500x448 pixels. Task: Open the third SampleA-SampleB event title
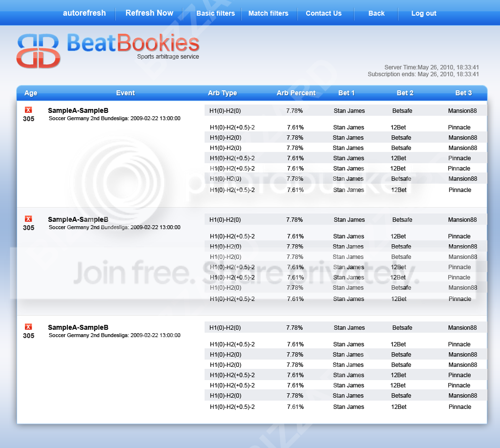pos(78,327)
